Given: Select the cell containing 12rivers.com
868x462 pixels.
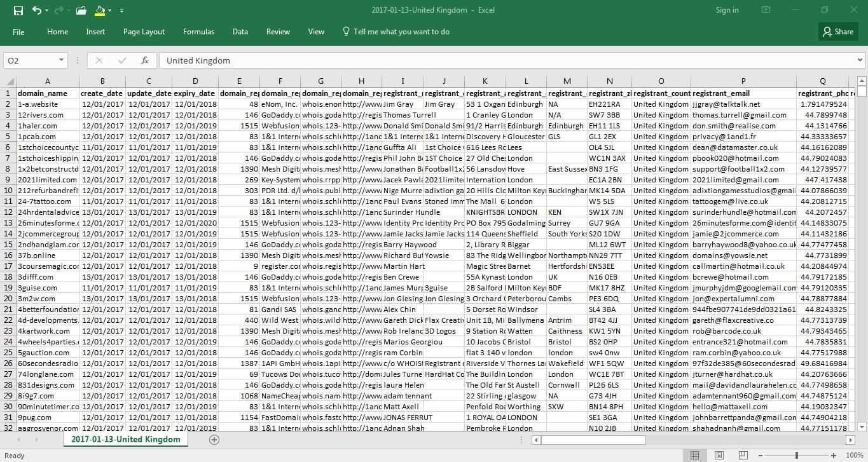Looking at the screenshot, I should pyautogui.click(x=48, y=115).
